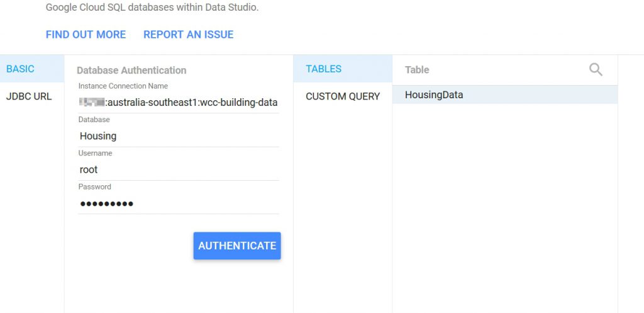The width and height of the screenshot is (644, 313).
Task: Click the Instance Connection Name label
Action: (123, 86)
